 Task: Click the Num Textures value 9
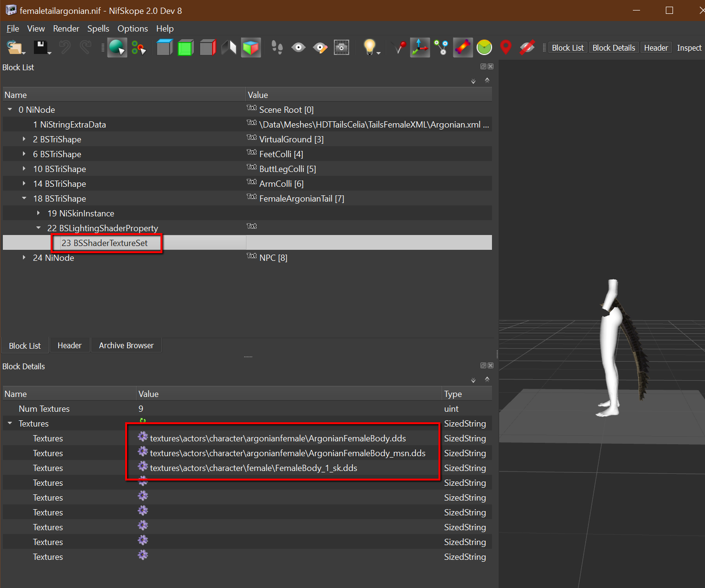[x=141, y=409]
